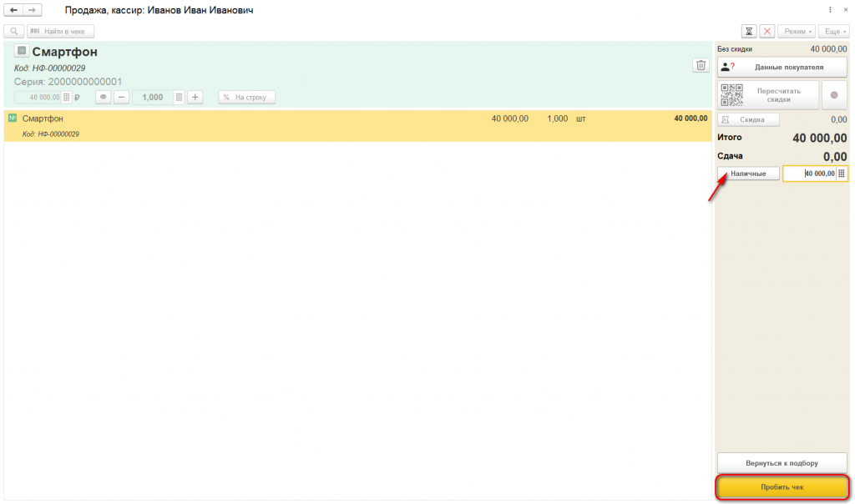
Task: Open the "Режим" dropdown
Action: [x=797, y=32]
